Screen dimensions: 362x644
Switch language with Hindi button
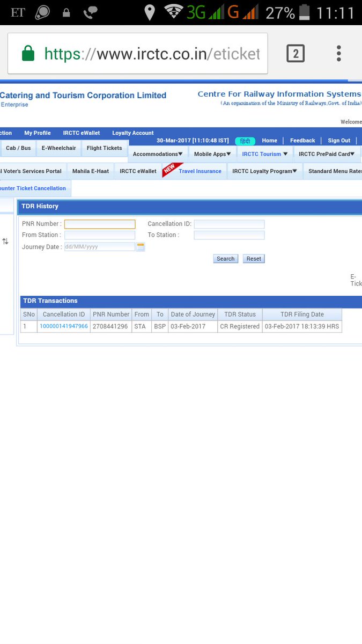pos(245,141)
